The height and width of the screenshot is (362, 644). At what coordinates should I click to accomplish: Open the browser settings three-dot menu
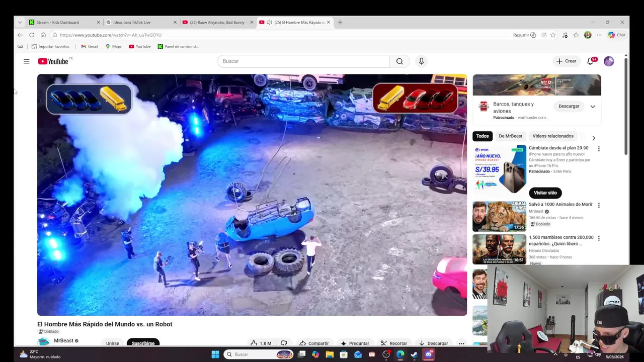click(599, 35)
